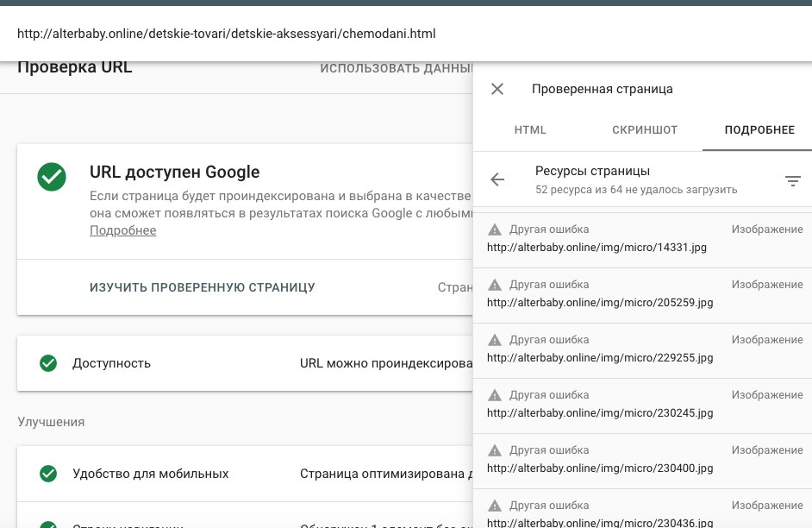Viewport: 812px width, 528px height.
Task: Select the Изображение label on first error row
Action: tap(766, 229)
